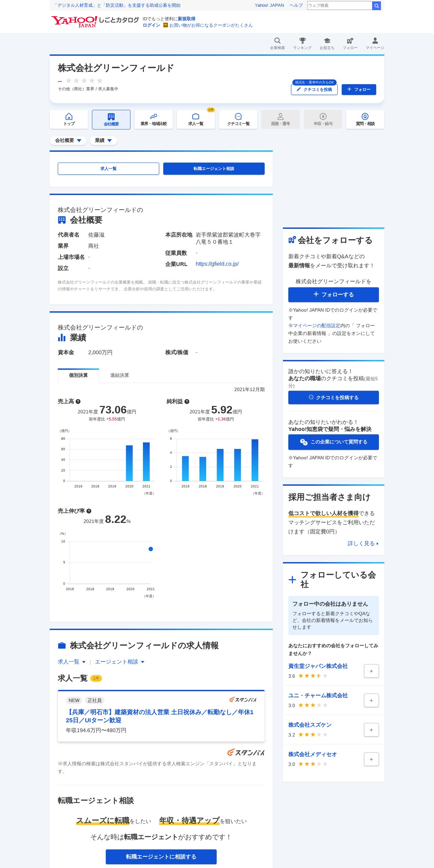The image size is (434, 868).
Task: Follow 資生堂ジャパン株式会社 with plus button
Action: 371,671
